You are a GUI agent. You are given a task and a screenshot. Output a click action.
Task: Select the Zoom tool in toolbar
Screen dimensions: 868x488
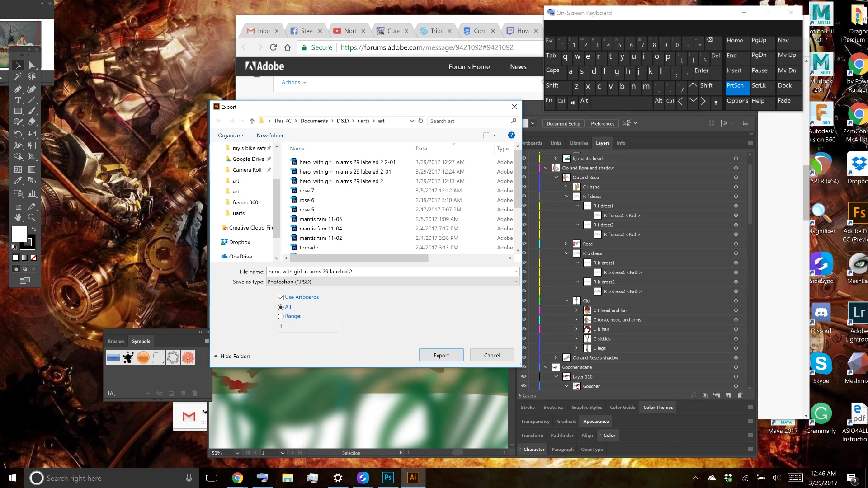pos(32,217)
